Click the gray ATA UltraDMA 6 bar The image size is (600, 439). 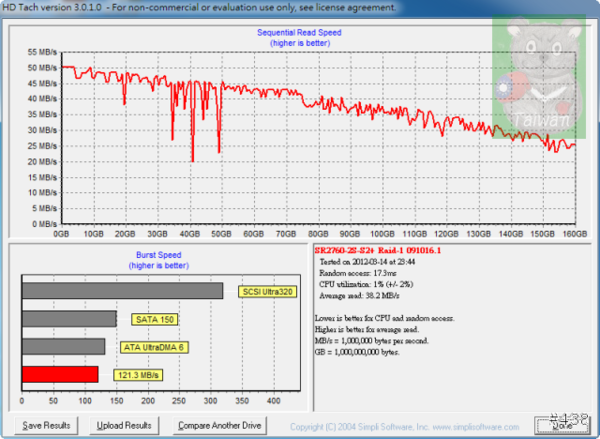point(63,346)
